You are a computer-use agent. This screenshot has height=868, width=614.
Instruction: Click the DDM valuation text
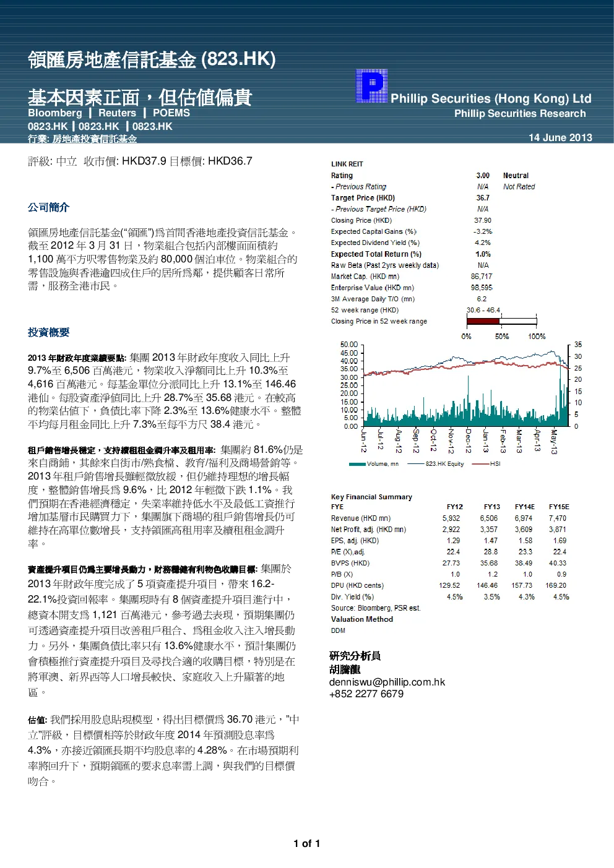[338, 630]
